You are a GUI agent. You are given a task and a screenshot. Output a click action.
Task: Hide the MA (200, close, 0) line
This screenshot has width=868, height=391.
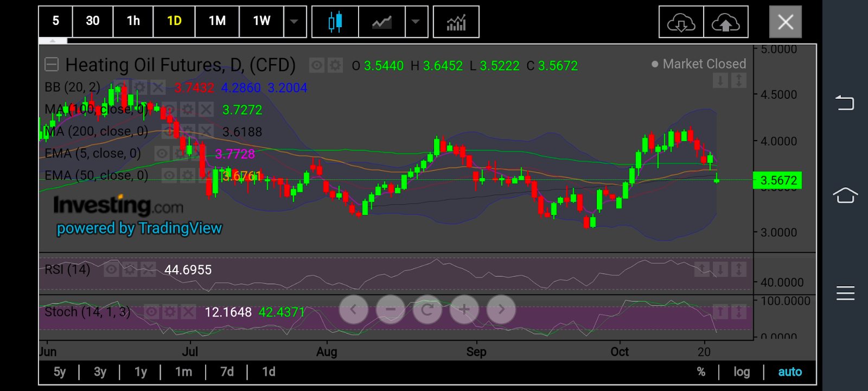(169, 131)
